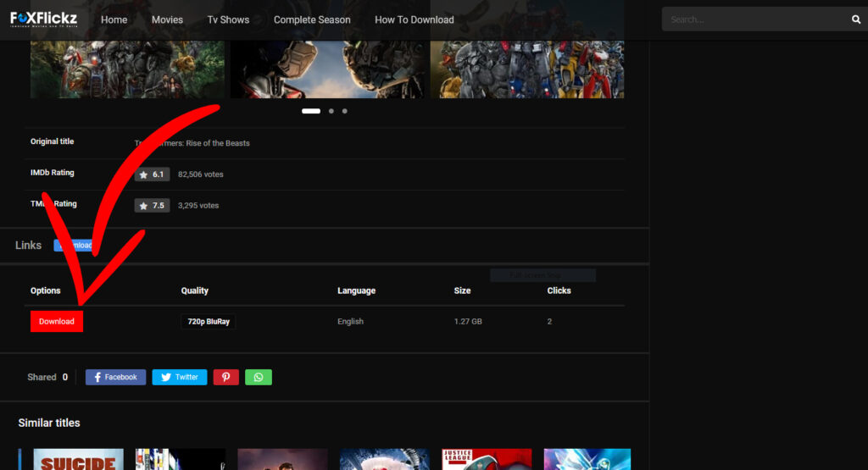
Task: Share on Facebook button
Action: pos(115,377)
